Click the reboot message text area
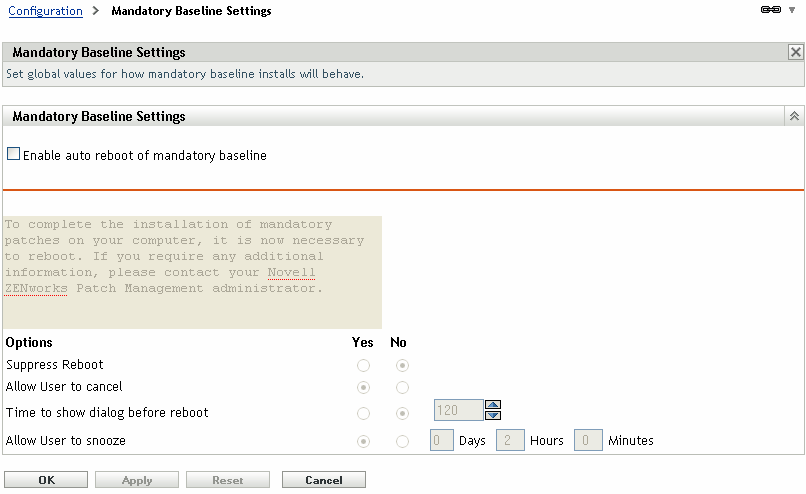 (x=192, y=272)
